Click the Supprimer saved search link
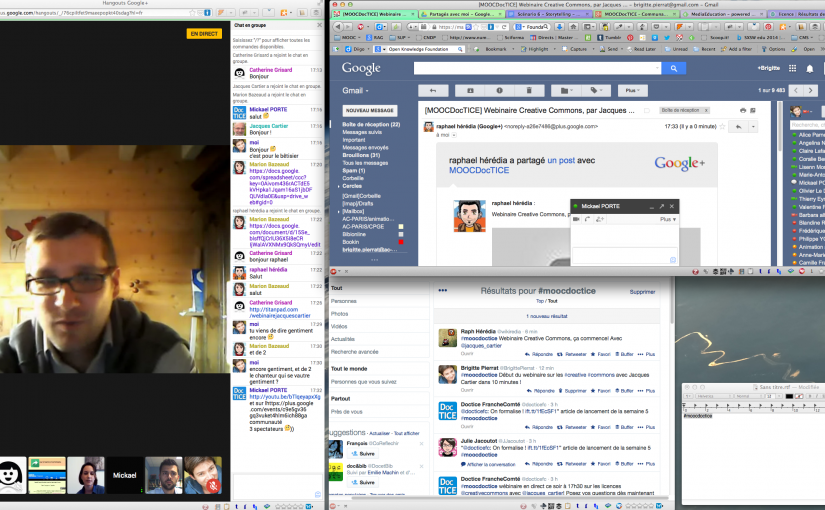 tap(642, 292)
